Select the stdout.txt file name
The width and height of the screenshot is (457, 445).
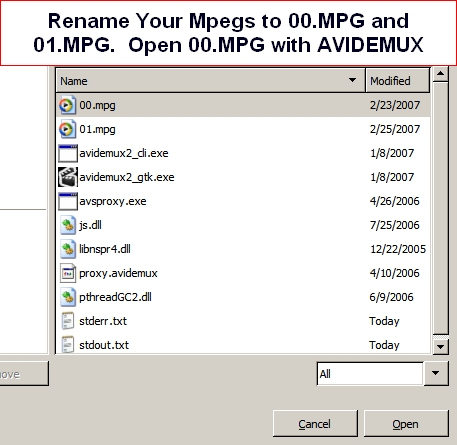click(104, 345)
